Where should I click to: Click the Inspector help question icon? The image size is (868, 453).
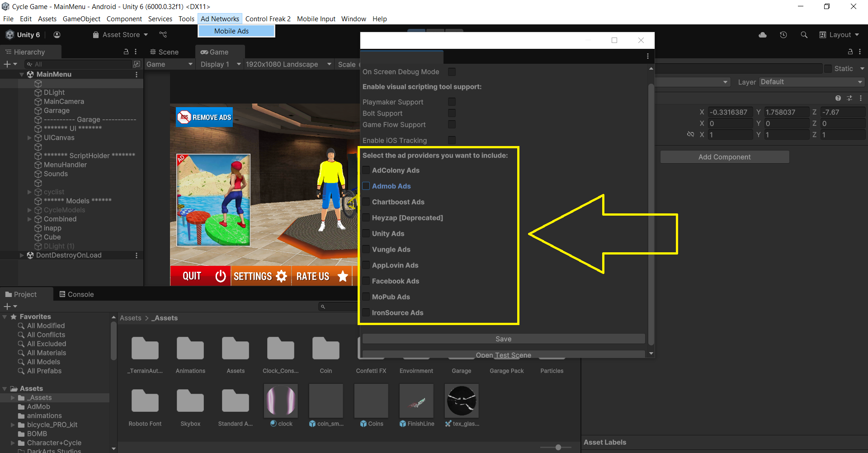[838, 98]
